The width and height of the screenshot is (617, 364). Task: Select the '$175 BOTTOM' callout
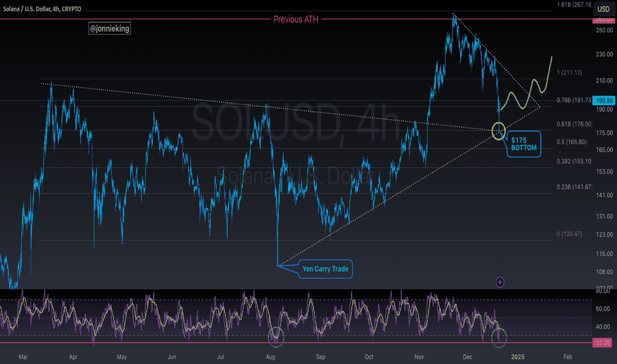[x=524, y=144]
